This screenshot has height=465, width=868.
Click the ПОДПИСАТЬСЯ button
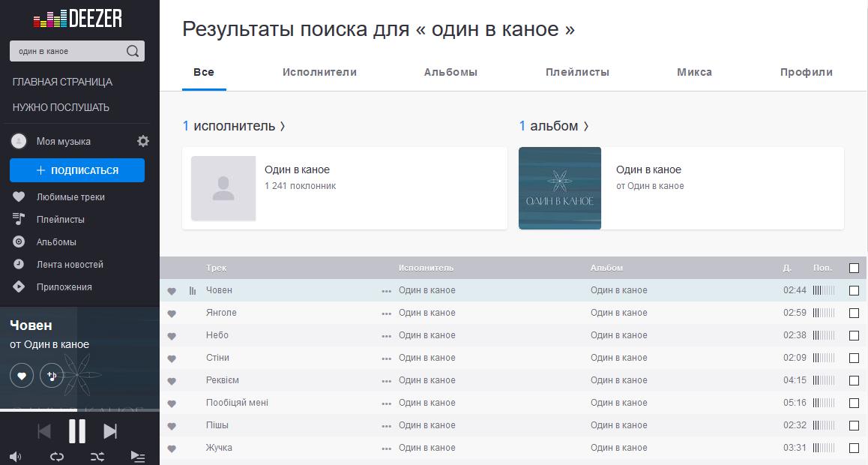click(77, 170)
